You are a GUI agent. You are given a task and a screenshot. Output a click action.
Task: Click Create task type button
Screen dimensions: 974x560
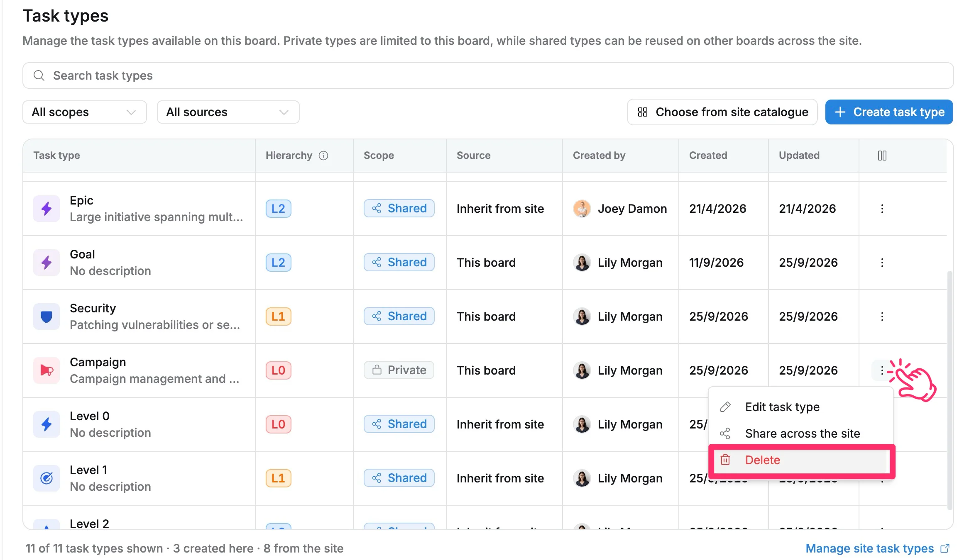pos(889,112)
